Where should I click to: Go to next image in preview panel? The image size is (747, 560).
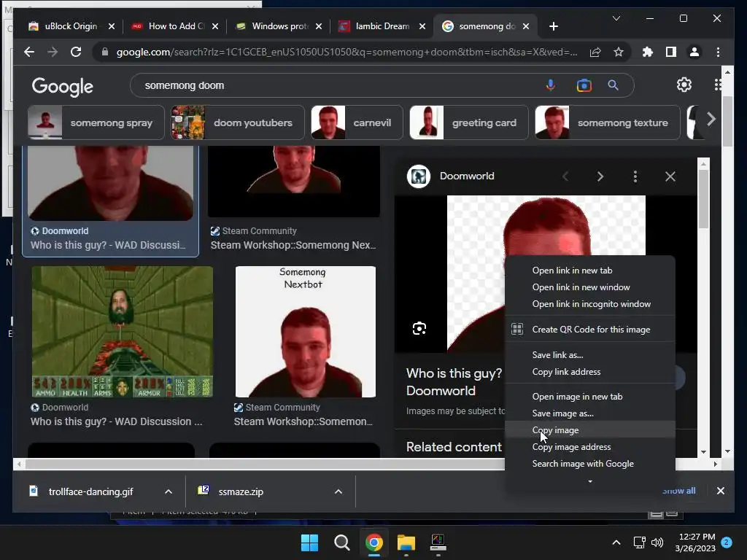click(x=600, y=176)
